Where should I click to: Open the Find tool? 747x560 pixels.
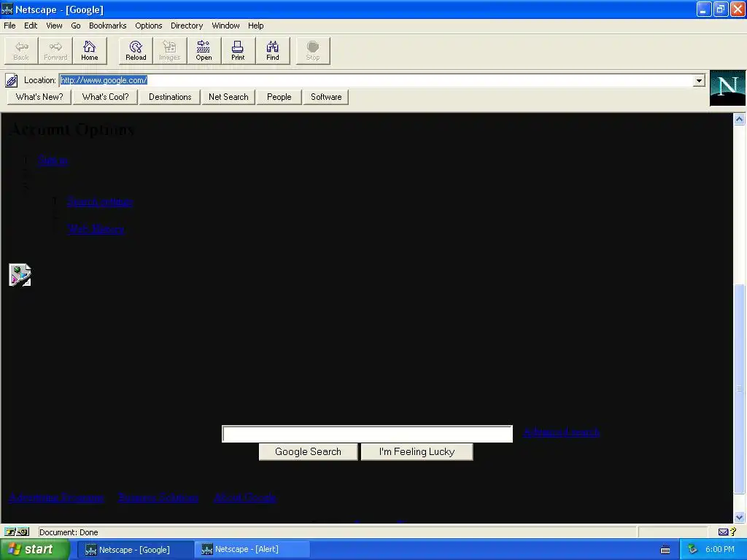[273, 50]
